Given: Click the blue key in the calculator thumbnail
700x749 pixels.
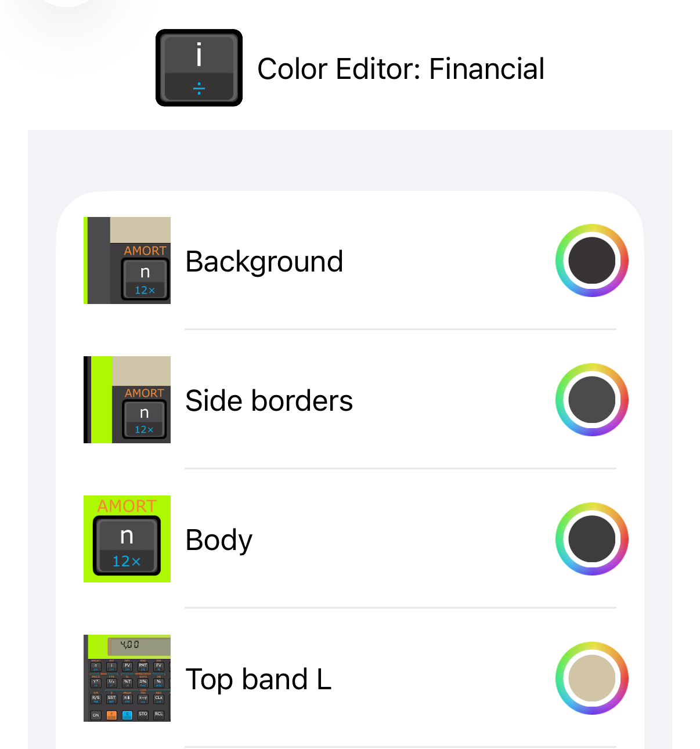Looking at the screenshot, I should 127,715.
